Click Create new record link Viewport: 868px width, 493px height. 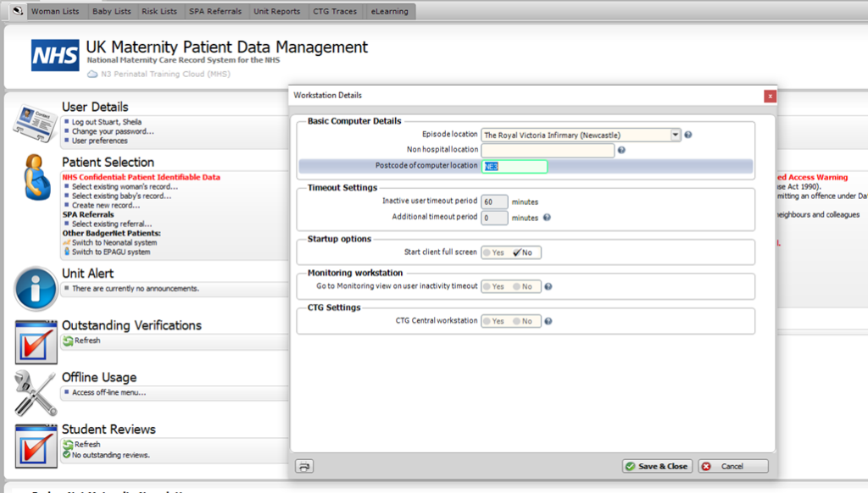pyautogui.click(x=106, y=205)
